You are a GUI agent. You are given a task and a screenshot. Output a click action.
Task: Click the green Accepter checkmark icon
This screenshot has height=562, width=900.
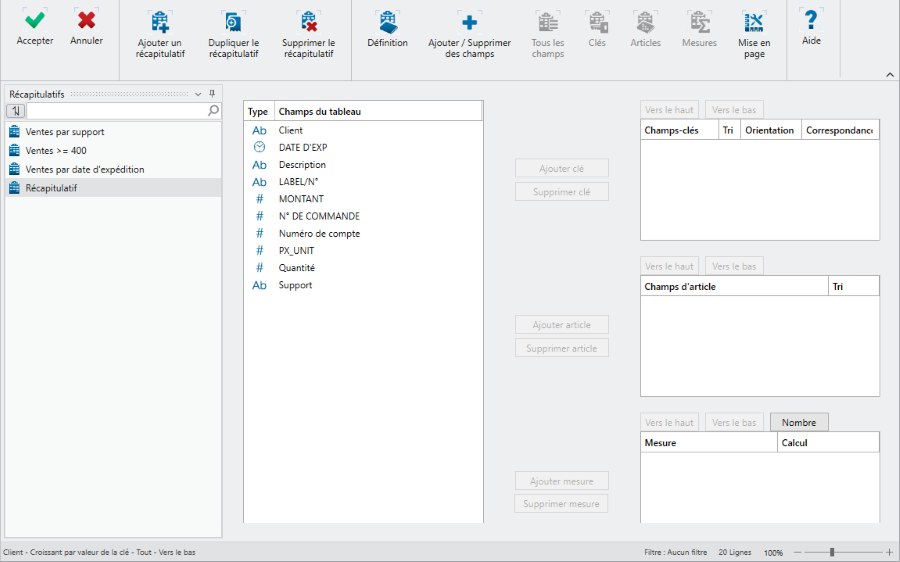point(35,20)
